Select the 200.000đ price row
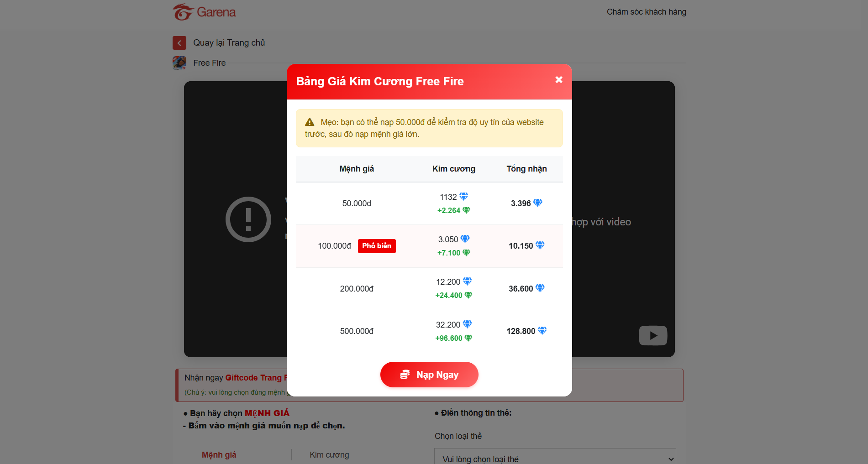The image size is (868, 464). [x=429, y=289]
